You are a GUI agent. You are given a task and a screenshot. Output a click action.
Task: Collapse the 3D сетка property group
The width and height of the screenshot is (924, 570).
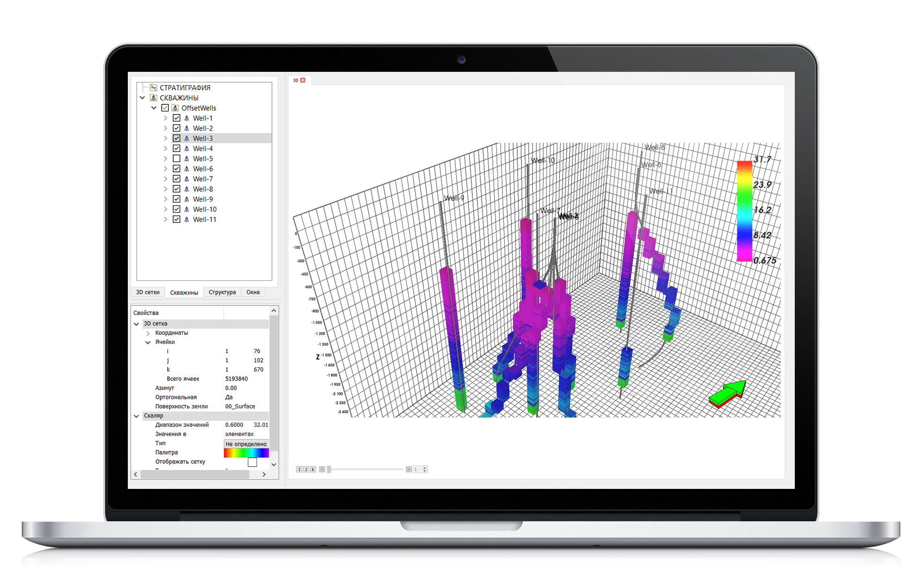click(137, 324)
